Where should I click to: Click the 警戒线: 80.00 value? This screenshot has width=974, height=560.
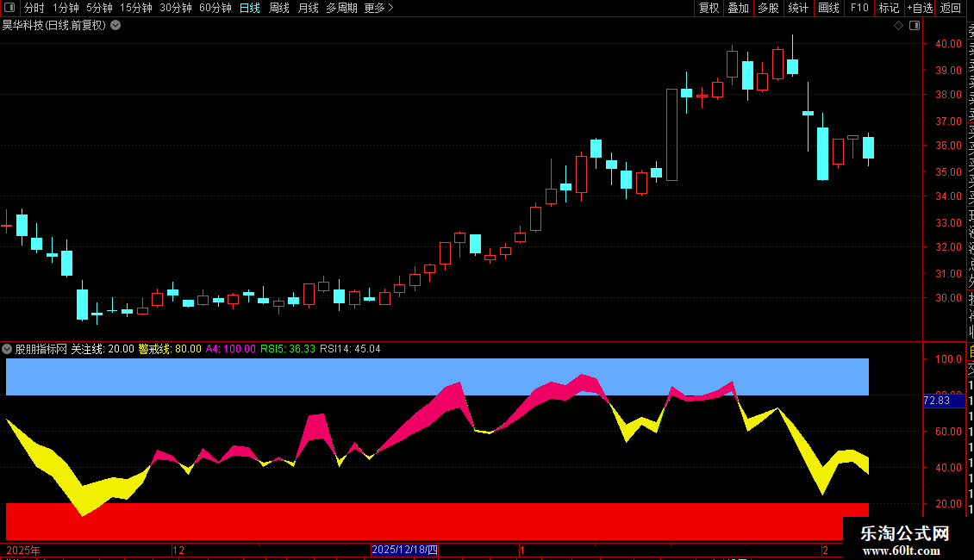pyautogui.click(x=170, y=349)
